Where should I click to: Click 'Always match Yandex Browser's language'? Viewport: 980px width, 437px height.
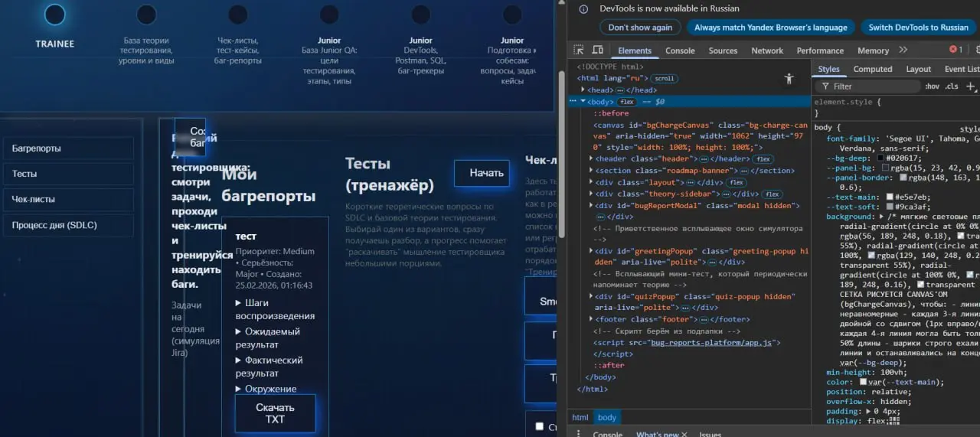pos(771,28)
